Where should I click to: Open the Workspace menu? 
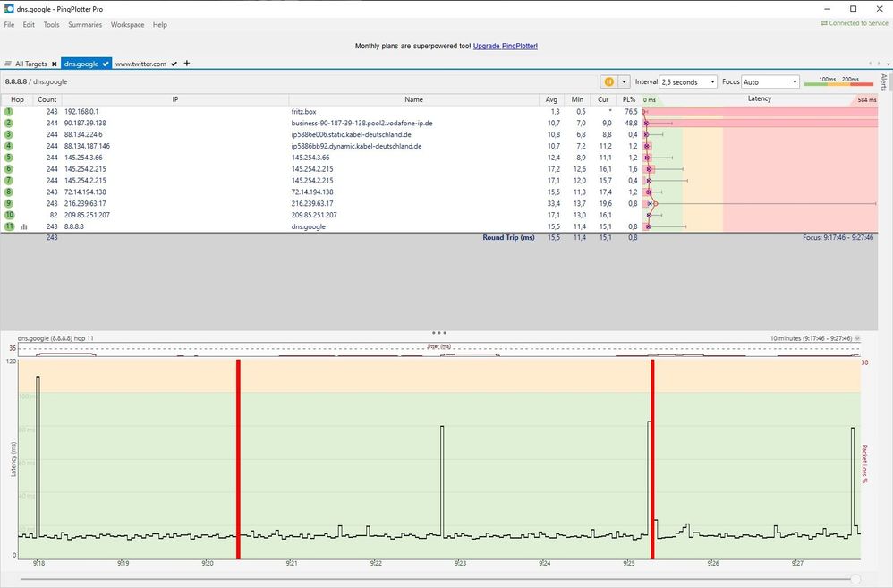click(x=127, y=25)
